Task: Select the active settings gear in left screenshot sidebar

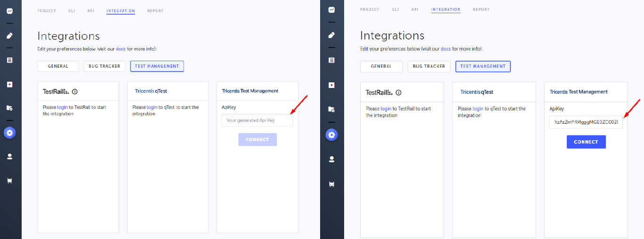Action: coord(10,133)
